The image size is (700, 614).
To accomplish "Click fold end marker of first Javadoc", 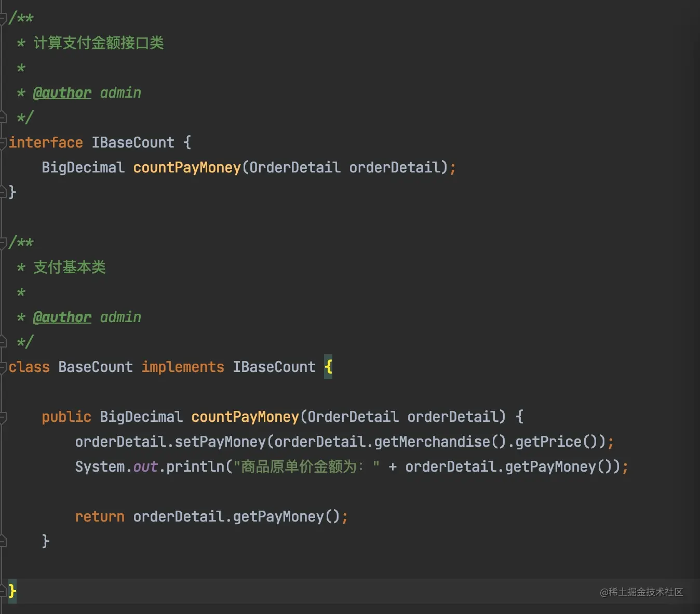I will tap(3, 117).
